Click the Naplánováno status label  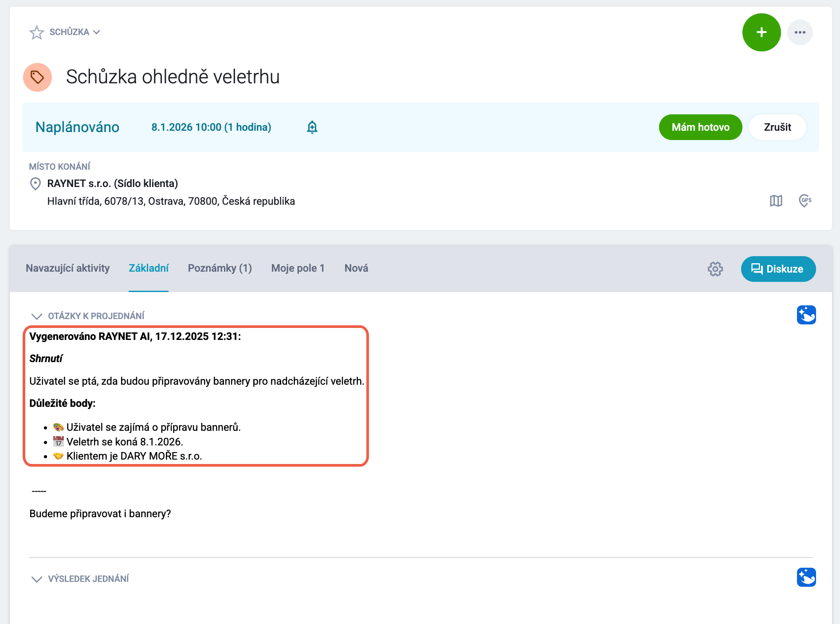coord(77,127)
